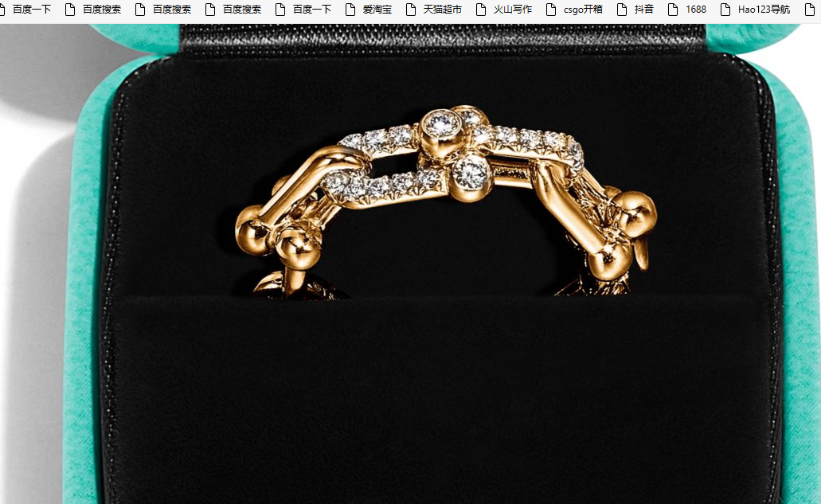Click the second 百度一下 bookmark before 爱淘宝
The width and height of the screenshot is (821, 504).
point(311,10)
